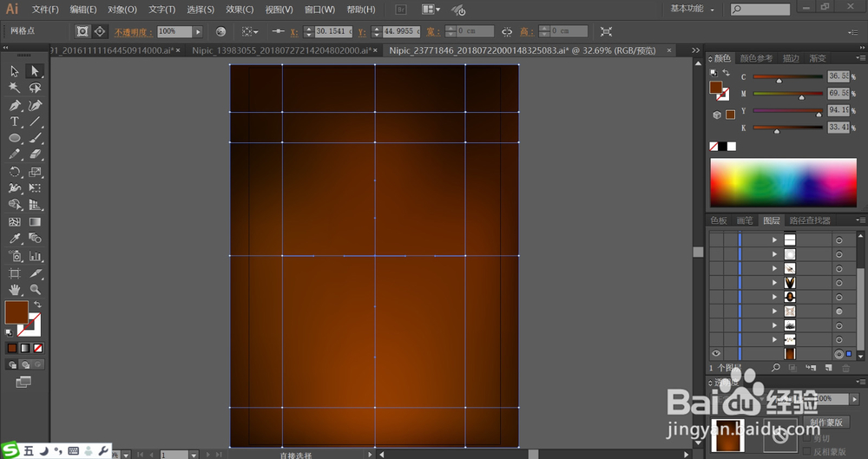
Task: Select the Pen tool
Action: pyautogui.click(x=15, y=105)
